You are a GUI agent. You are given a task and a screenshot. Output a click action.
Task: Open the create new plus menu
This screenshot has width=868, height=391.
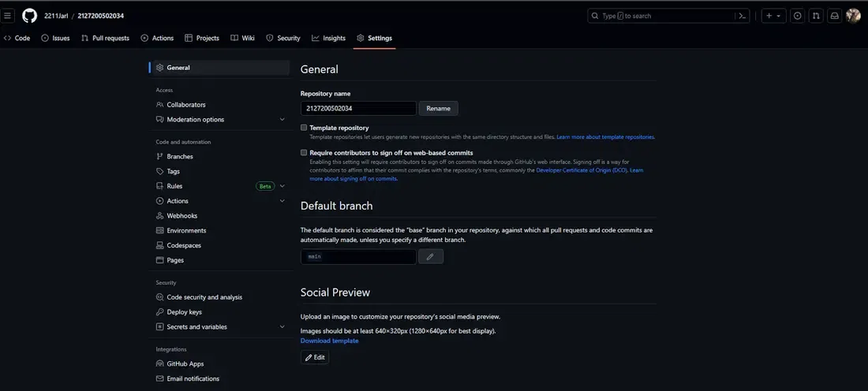[x=774, y=16]
